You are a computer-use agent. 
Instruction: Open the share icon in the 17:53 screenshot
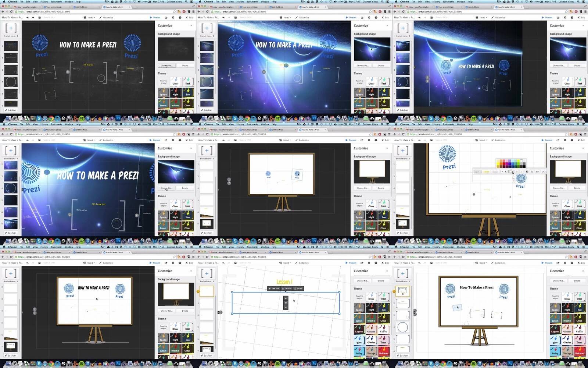pyautogui.click(x=362, y=263)
